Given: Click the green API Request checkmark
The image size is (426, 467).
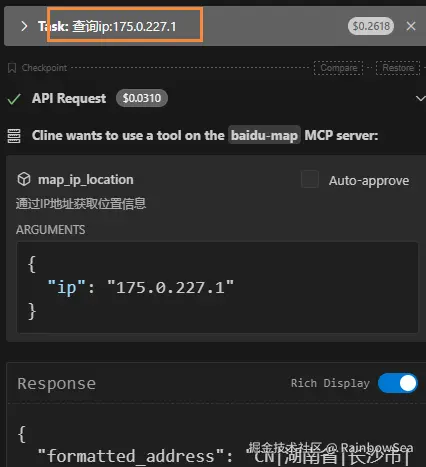Looking at the screenshot, I should point(14,99).
